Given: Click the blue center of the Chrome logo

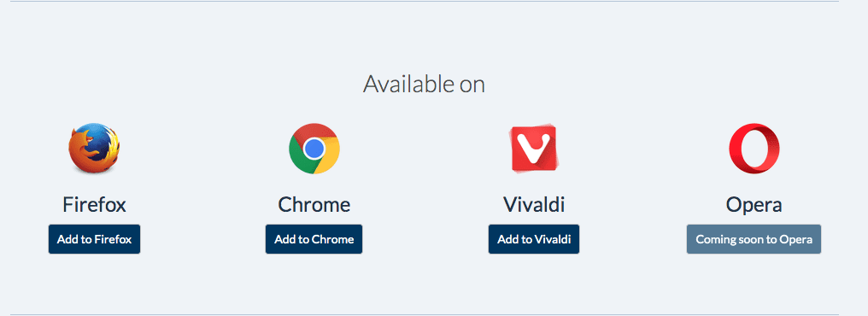Looking at the screenshot, I should pos(314,149).
